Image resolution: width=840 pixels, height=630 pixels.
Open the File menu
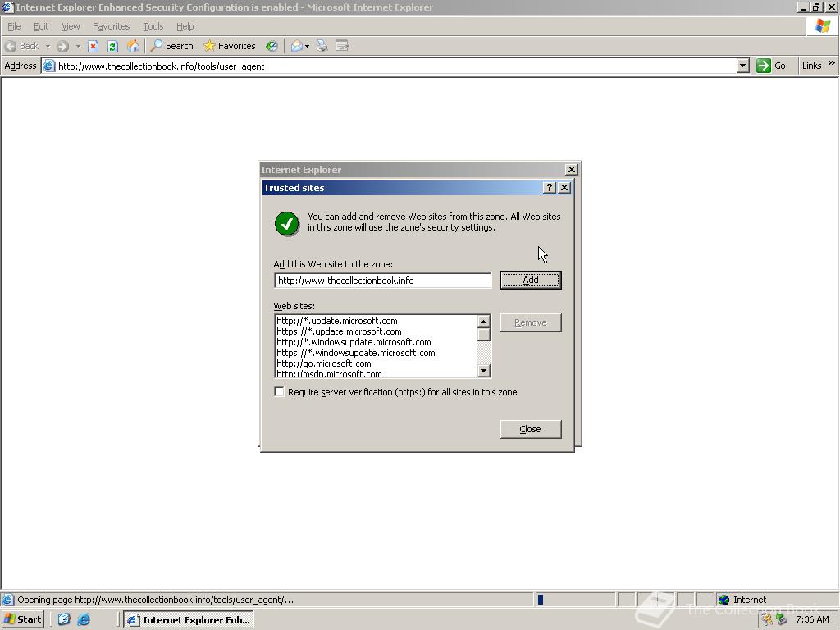click(x=14, y=26)
